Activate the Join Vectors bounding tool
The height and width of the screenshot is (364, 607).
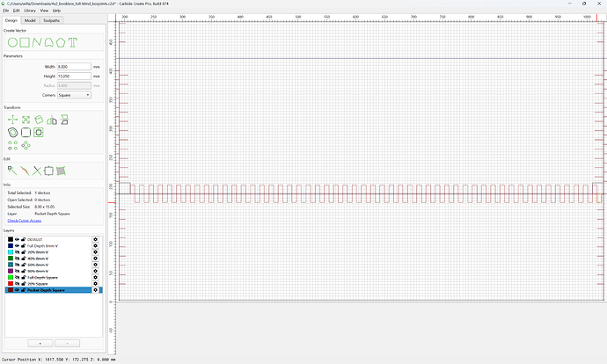click(48, 171)
